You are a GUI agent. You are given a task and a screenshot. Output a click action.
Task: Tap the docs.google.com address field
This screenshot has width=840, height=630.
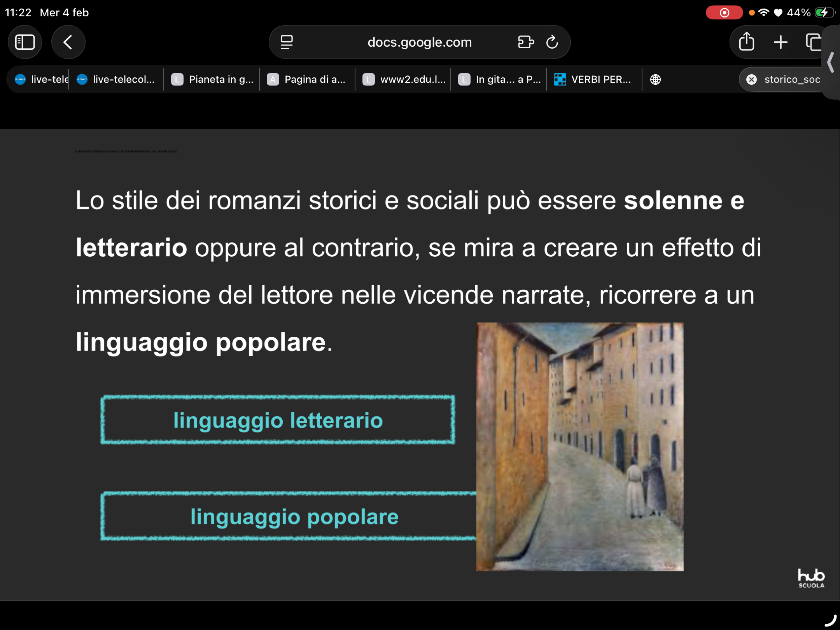[419, 42]
